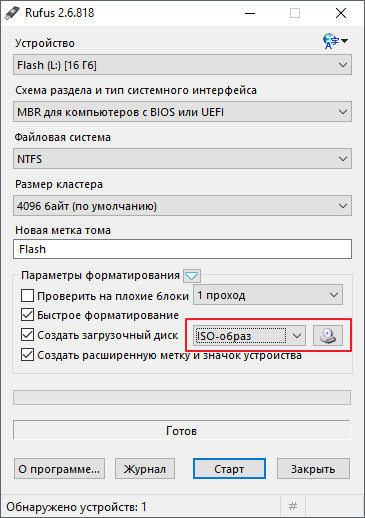Open the 4096 byte cluster size dropdown
Screen dimensions: 365x518
[x=182, y=206]
